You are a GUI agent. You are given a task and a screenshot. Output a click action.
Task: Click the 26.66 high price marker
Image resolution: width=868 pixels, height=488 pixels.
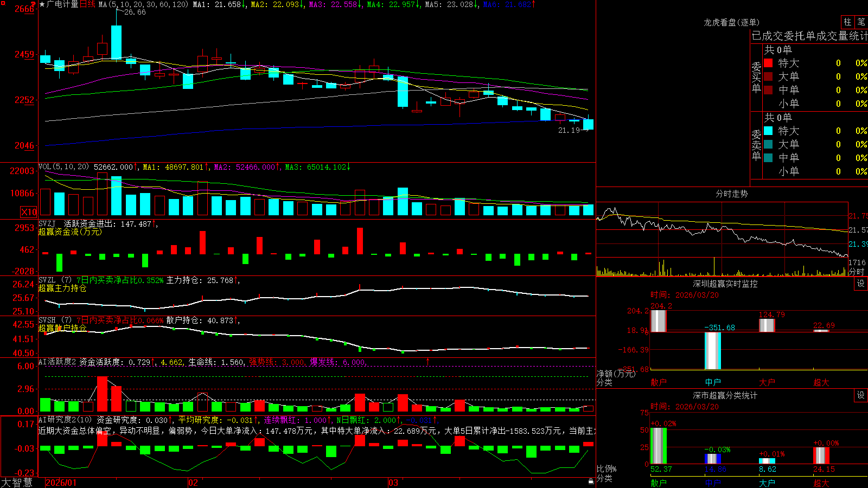coord(135,12)
